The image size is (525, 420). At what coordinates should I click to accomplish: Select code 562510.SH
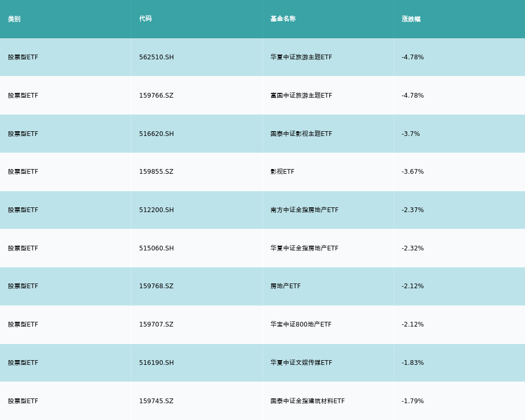tap(156, 57)
